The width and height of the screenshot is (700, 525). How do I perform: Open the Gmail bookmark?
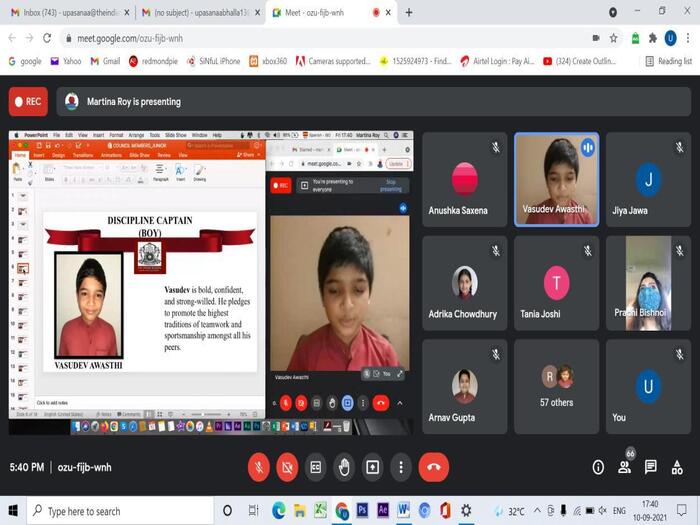pyautogui.click(x=105, y=61)
